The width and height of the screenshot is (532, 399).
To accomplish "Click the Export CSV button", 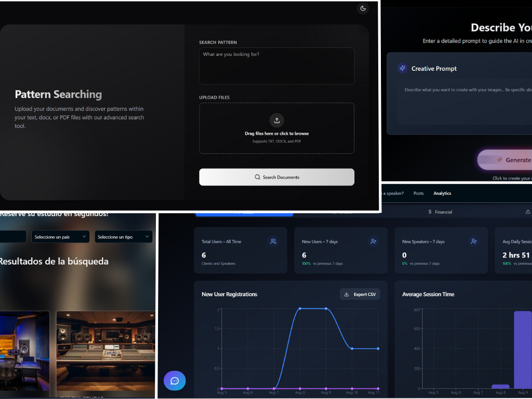I will 360,294.
